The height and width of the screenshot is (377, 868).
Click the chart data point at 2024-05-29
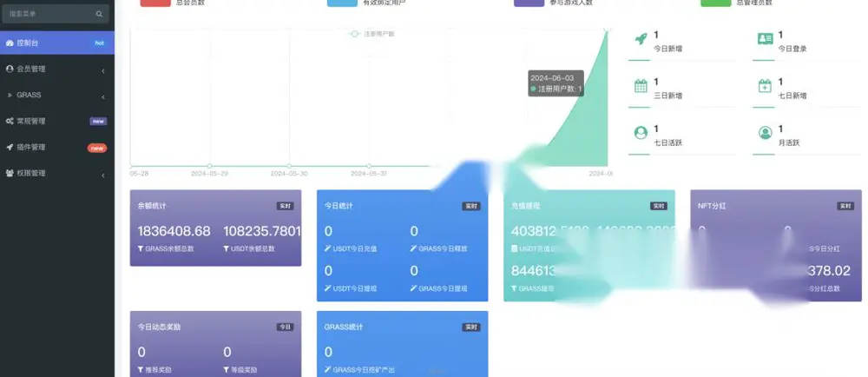(x=210, y=166)
